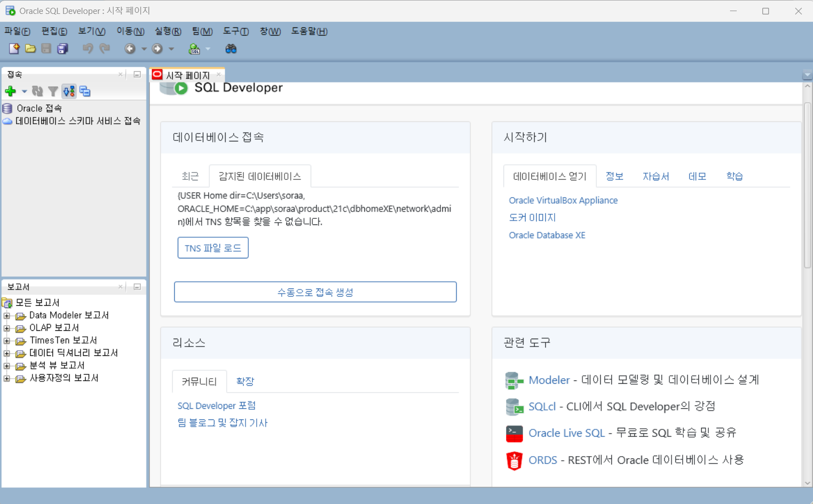The width and height of the screenshot is (813, 504).
Task: Click the 수동으로 접속 생성 button
Action: pyautogui.click(x=315, y=292)
